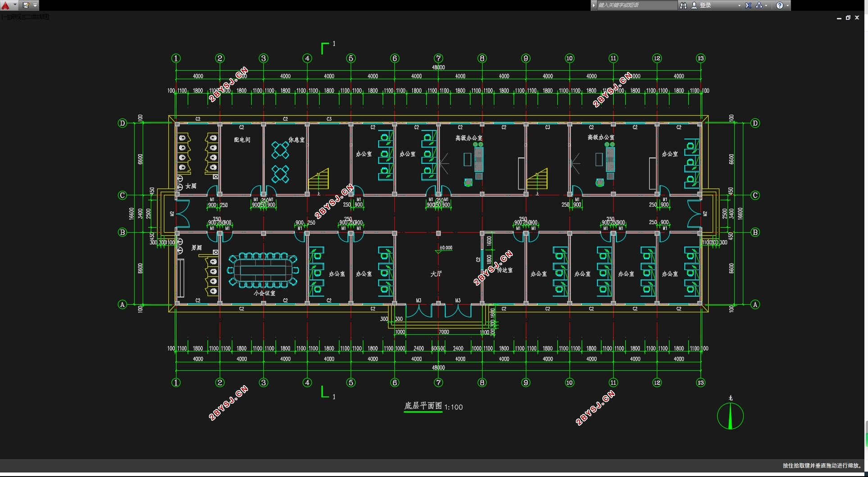
Task: Minimize the drawing window
Action: (839, 18)
